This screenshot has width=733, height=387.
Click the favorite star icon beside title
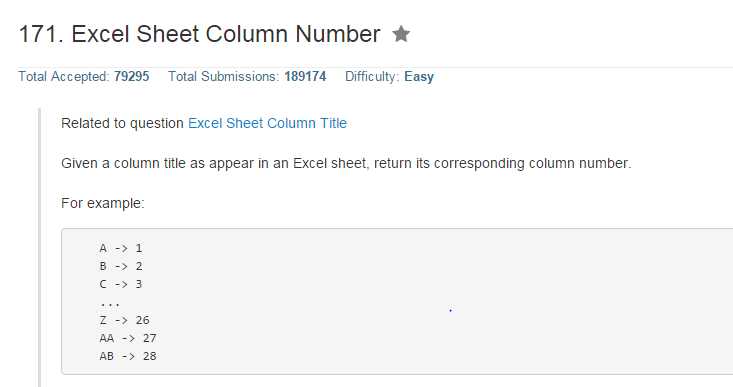(401, 34)
